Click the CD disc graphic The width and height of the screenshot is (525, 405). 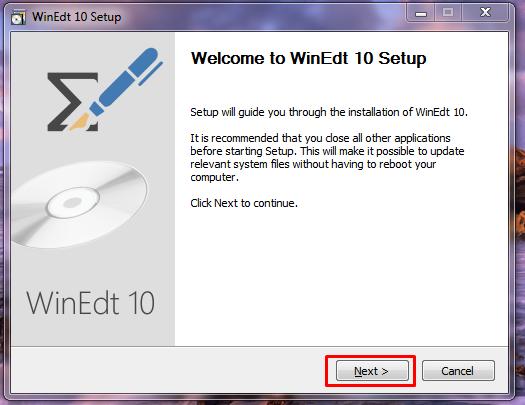(x=79, y=205)
